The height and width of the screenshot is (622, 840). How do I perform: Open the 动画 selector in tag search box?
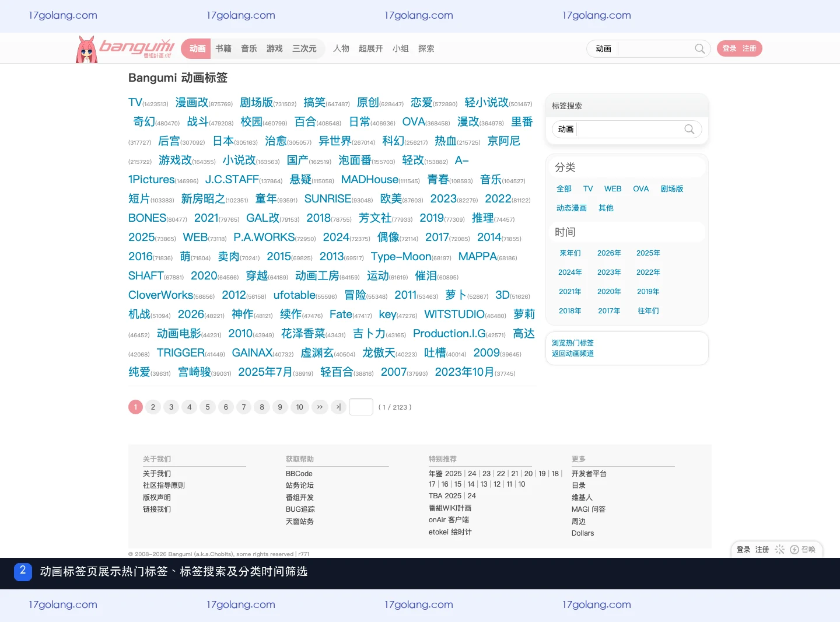(x=566, y=129)
